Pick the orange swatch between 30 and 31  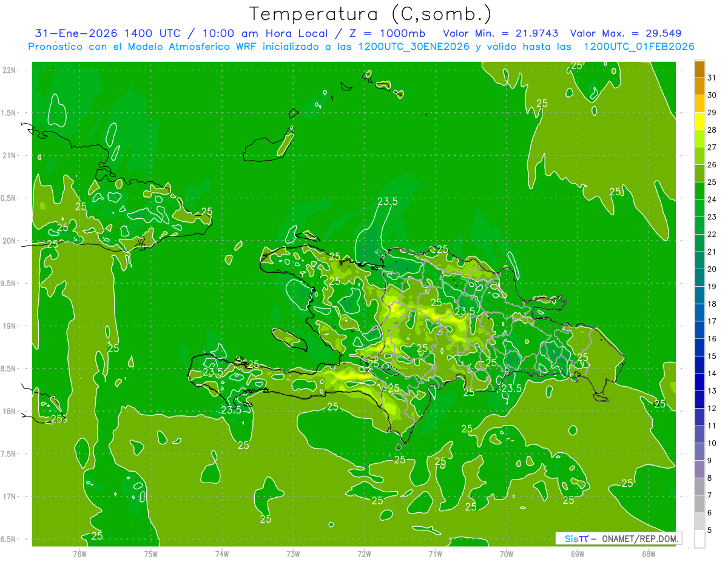tap(699, 86)
